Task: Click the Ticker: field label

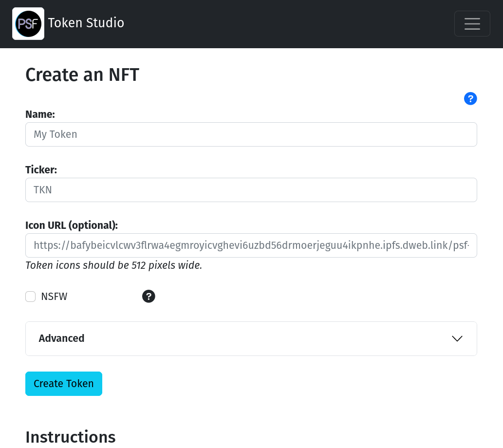Action: point(41,170)
